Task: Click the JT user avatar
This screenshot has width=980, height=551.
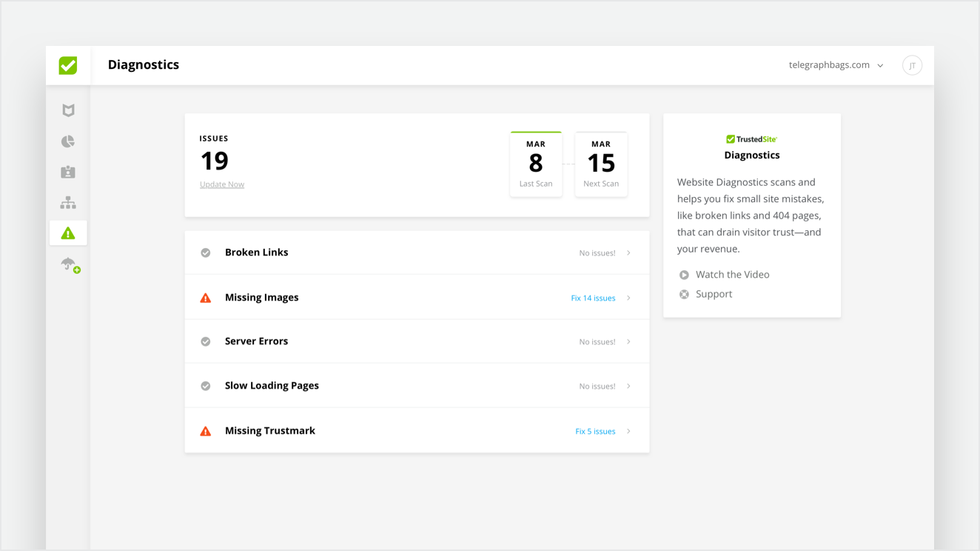Action: pos(912,65)
